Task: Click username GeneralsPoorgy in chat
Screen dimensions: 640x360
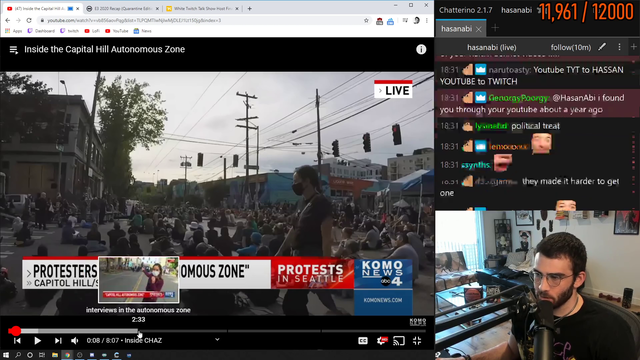Action: [x=518, y=98]
